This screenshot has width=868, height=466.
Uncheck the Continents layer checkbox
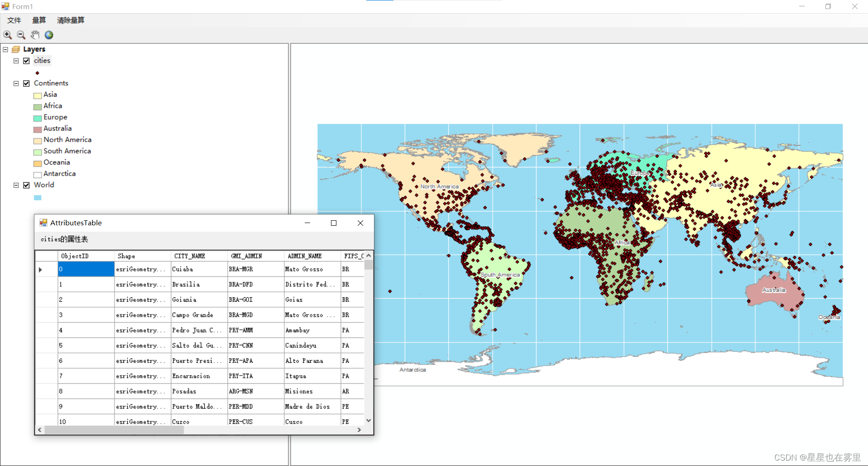26,83
